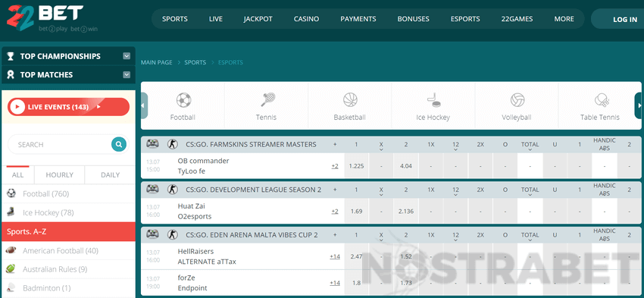Expand the Top Championships section
Image resolution: width=644 pixels, height=298 pixels.
127,56
